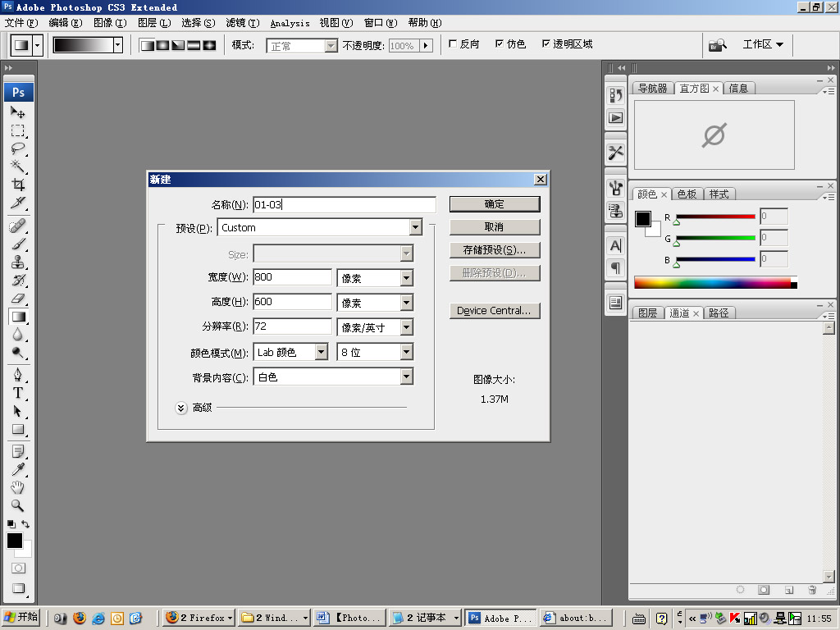Image resolution: width=840 pixels, height=630 pixels.
Task: Expand the 高级 advanced section
Action: (x=181, y=409)
